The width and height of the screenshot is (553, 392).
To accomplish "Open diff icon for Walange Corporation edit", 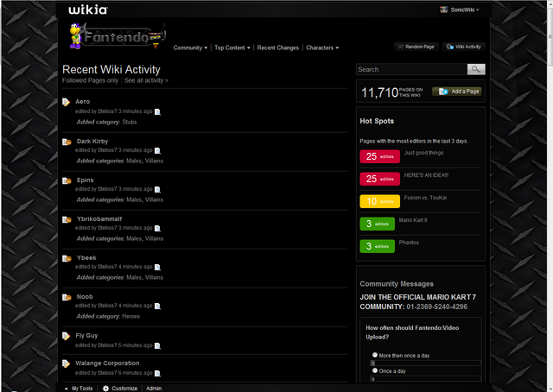I will point(157,373).
